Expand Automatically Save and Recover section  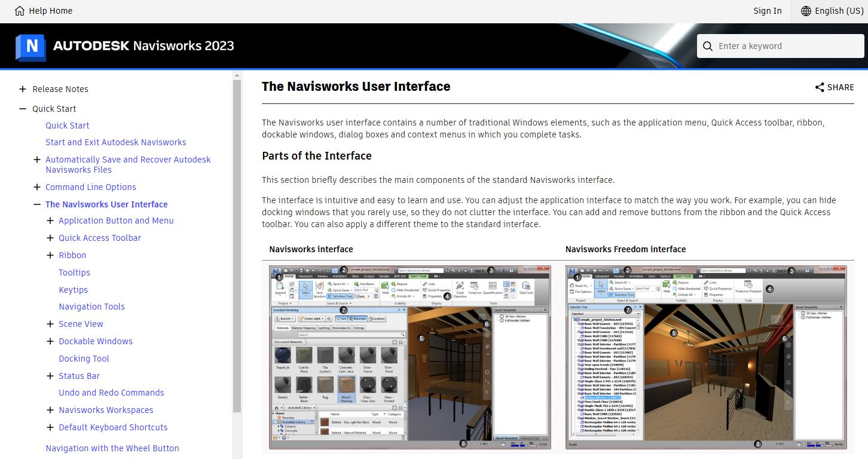tap(37, 160)
